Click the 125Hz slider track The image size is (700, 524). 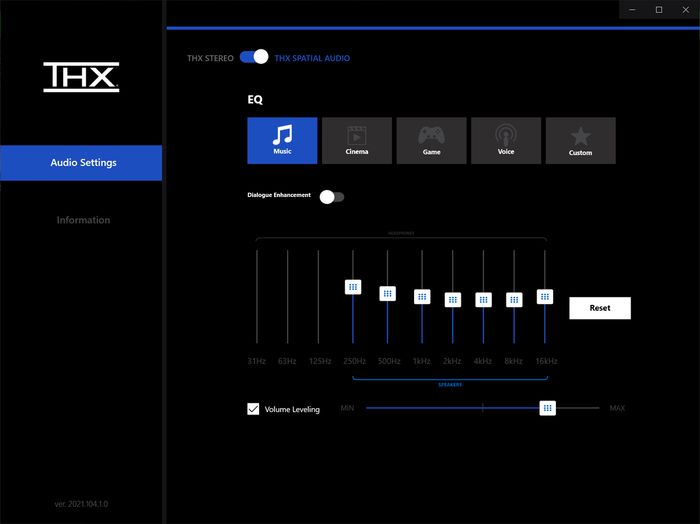click(x=318, y=297)
